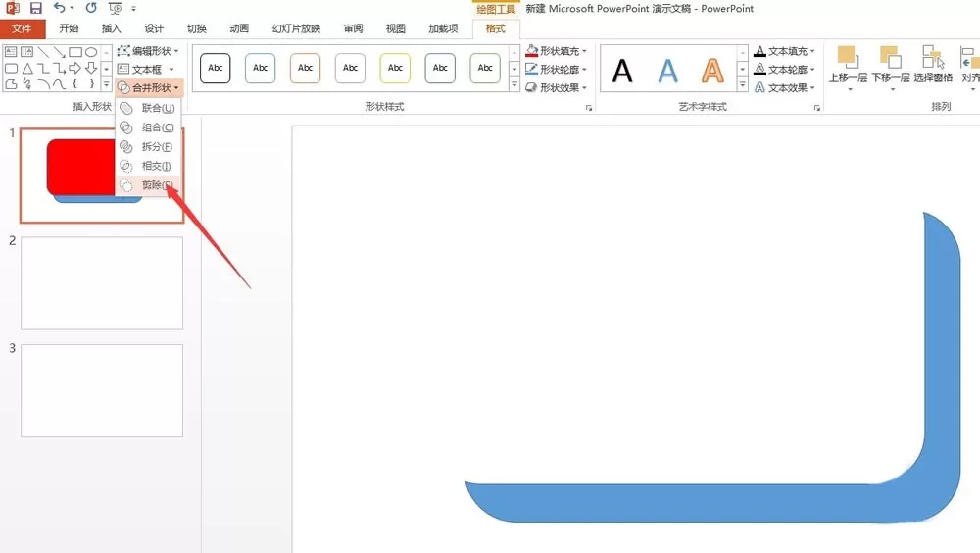Image resolution: width=980 pixels, height=553 pixels.
Task: Choose the rounded rectangle shape
Action: click(11, 69)
